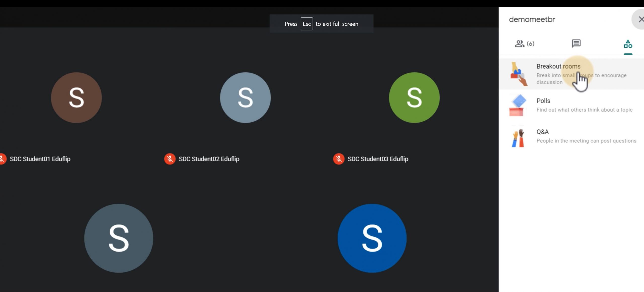Click the participant count (6) label

pos(531,44)
